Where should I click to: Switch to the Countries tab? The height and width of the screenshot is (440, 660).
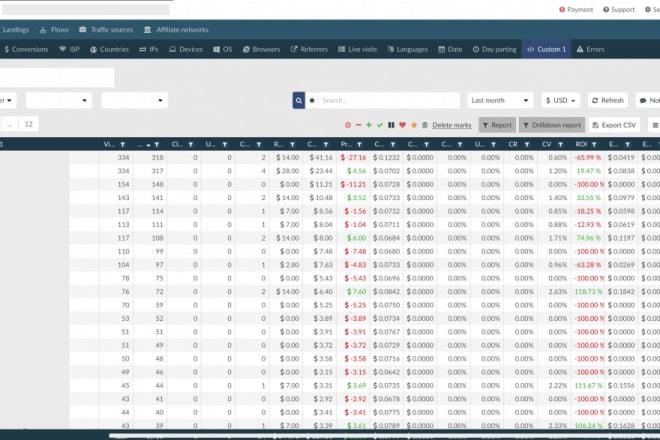[109, 49]
